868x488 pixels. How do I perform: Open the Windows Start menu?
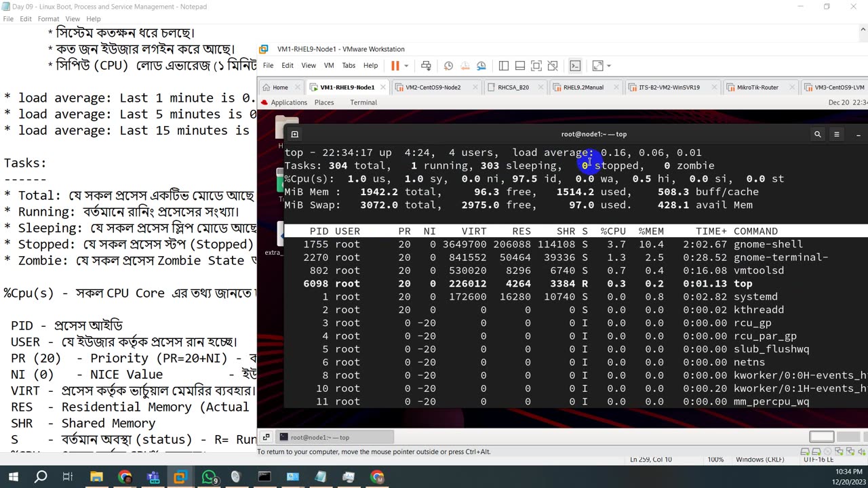pyautogui.click(x=13, y=477)
